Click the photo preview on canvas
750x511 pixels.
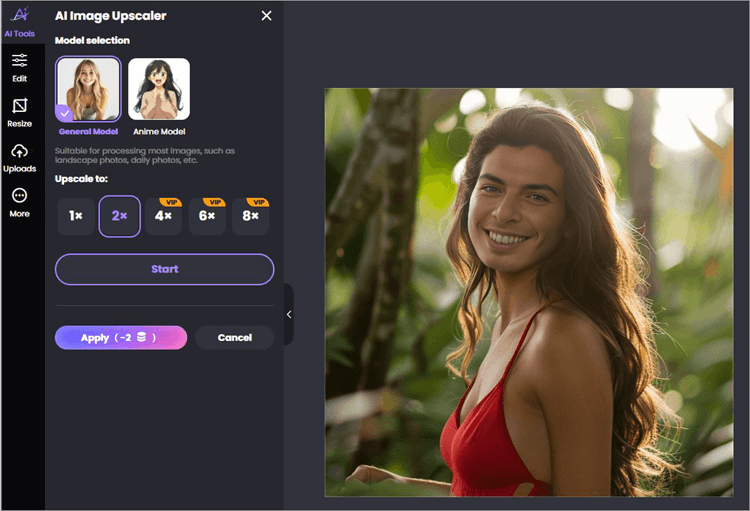[x=528, y=292]
